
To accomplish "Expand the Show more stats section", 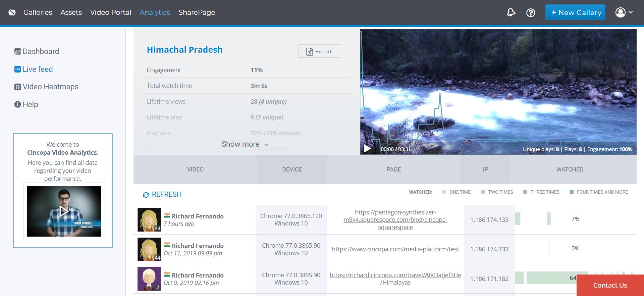I will [x=245, y=144].
